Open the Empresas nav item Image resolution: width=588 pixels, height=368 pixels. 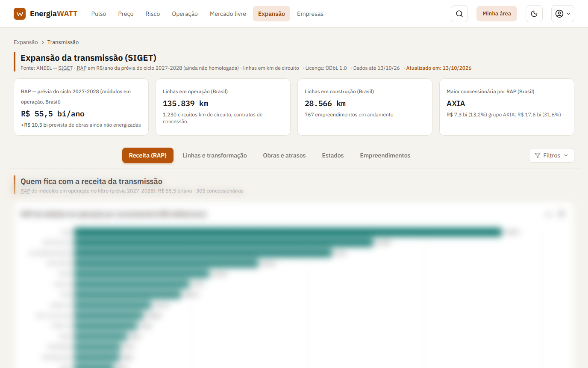(310, 14)
